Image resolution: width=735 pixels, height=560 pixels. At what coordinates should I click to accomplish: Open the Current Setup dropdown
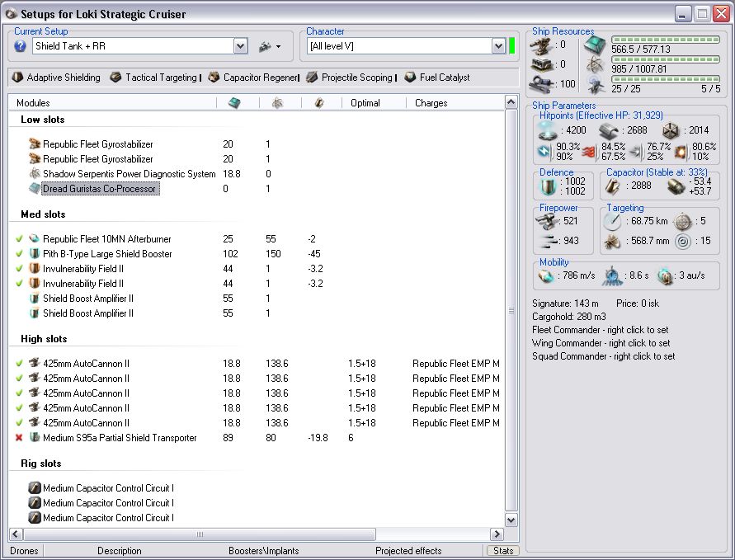click(240, 47)
